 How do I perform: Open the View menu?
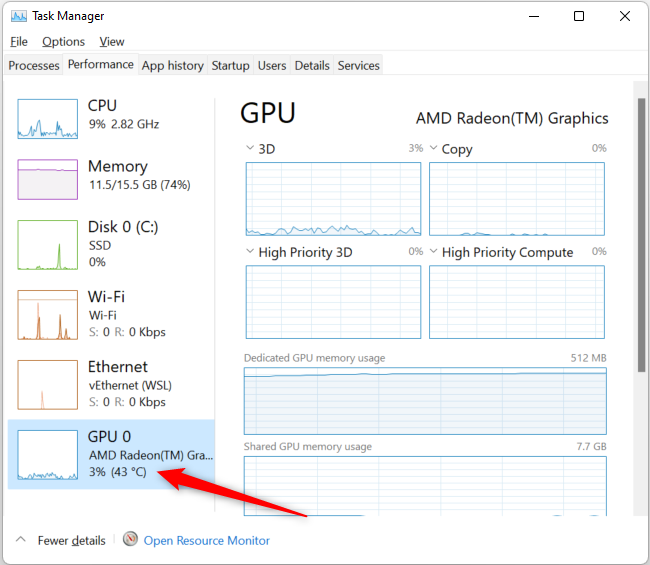pos(112,42)
